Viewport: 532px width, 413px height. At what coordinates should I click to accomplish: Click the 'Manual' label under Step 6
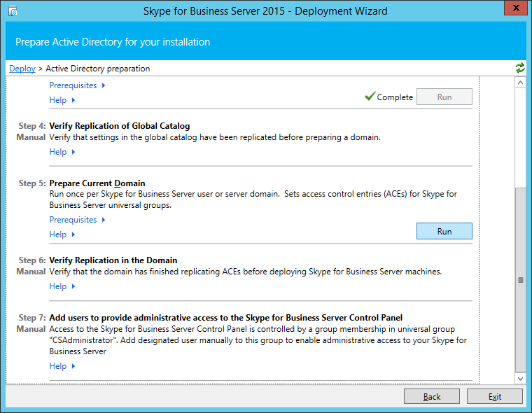[31, 272]
